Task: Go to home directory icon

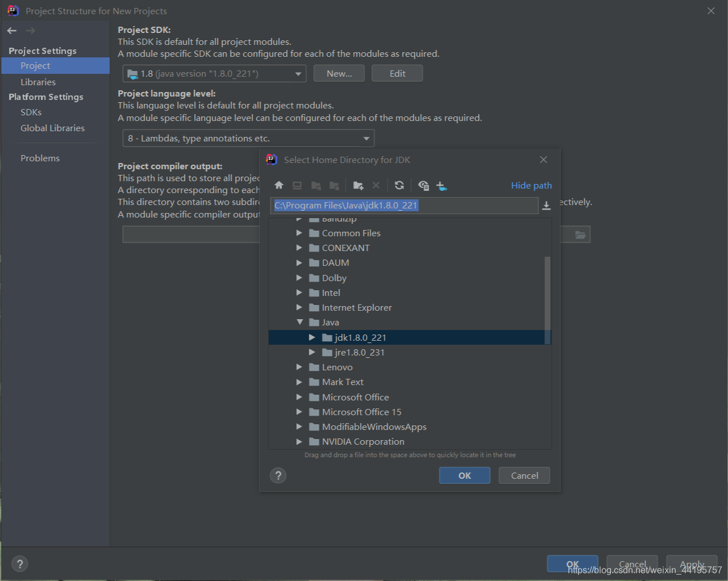Action: pyautogui.click(x=279, y=185)
